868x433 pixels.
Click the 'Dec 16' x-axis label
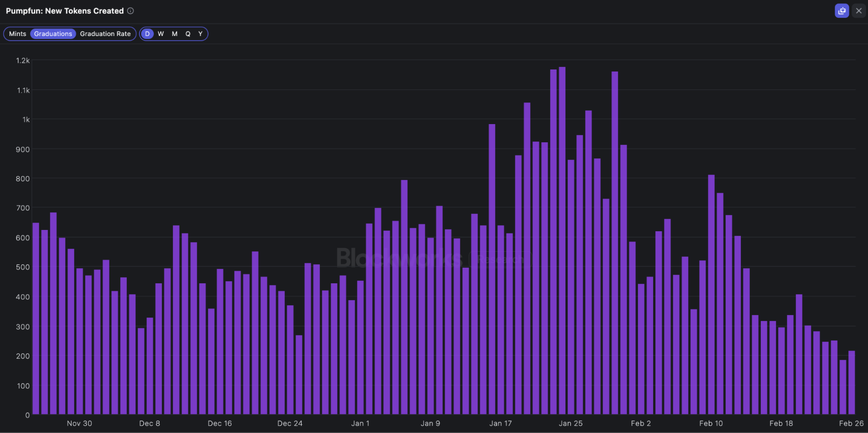point(220,423)
